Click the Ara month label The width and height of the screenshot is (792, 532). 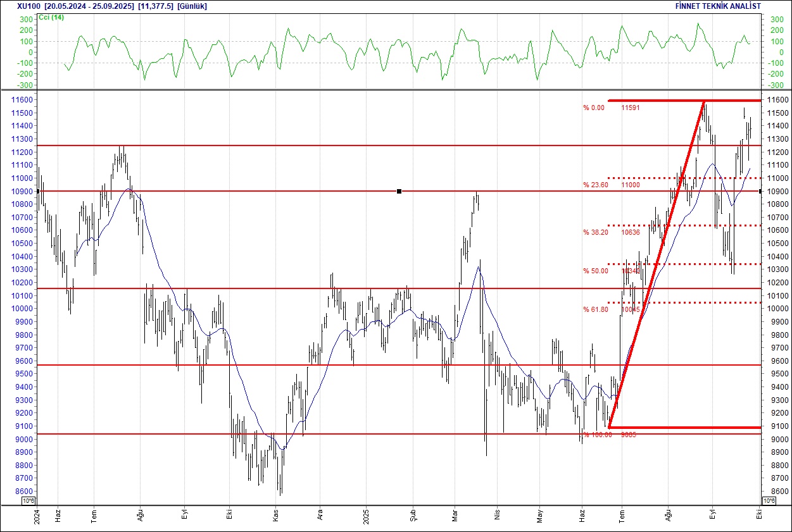tap(320, 516)
